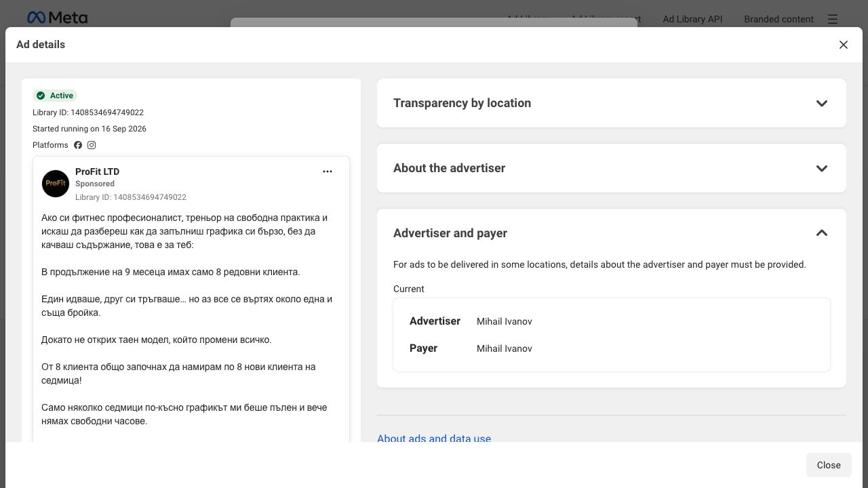The image size is (868, 488).
Task: Expand About the advertiser section
Action: tap(612, 168)
